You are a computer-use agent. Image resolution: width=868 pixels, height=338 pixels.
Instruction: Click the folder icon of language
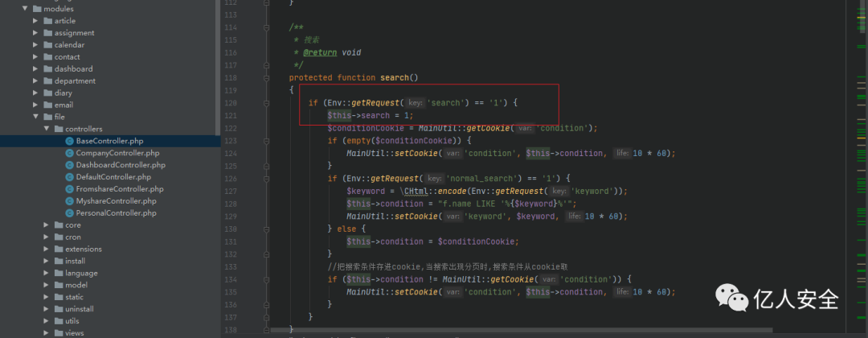59,273
